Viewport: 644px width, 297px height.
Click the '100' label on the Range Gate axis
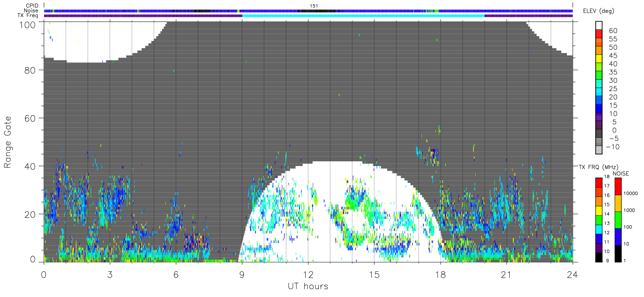(28, 25)
